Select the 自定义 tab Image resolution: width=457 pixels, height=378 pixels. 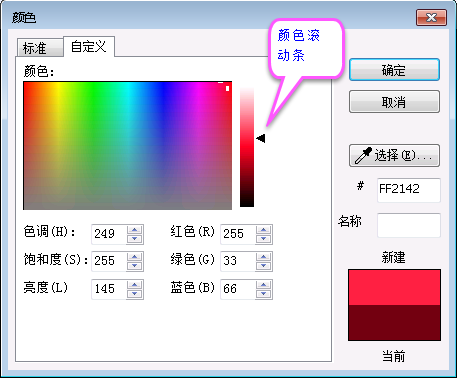(x=89, y=46)
